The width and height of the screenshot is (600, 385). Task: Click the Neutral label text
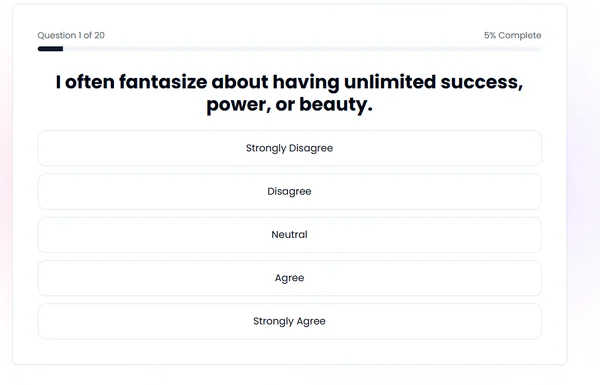(289, 235)
